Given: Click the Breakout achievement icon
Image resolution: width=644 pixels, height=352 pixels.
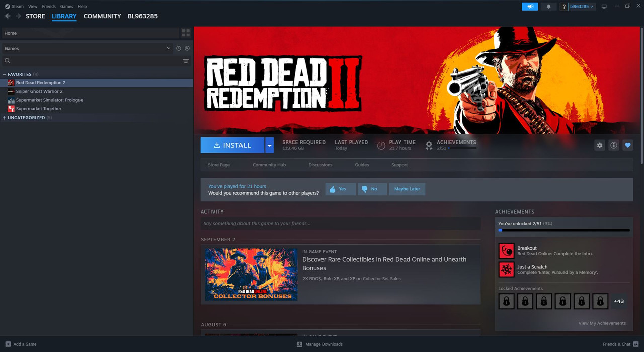Looking at the screenshot, I should 506,251.
